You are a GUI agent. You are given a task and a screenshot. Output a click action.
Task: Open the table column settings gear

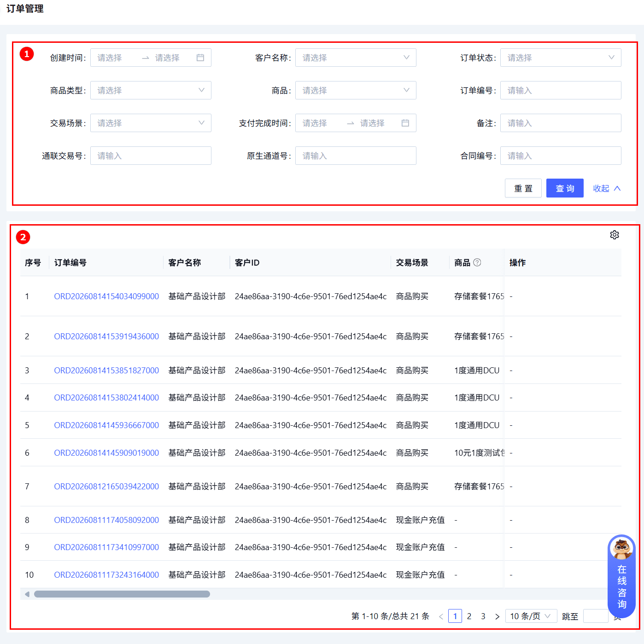click(x=615, y=235)
